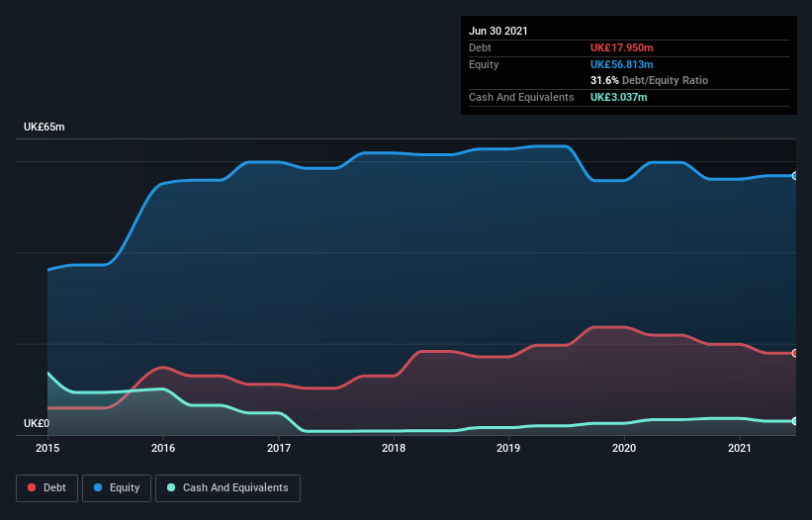Click the 2021 x-axis label
The height and width of the screenshot is (520, 812).
(x=740, y=448)
